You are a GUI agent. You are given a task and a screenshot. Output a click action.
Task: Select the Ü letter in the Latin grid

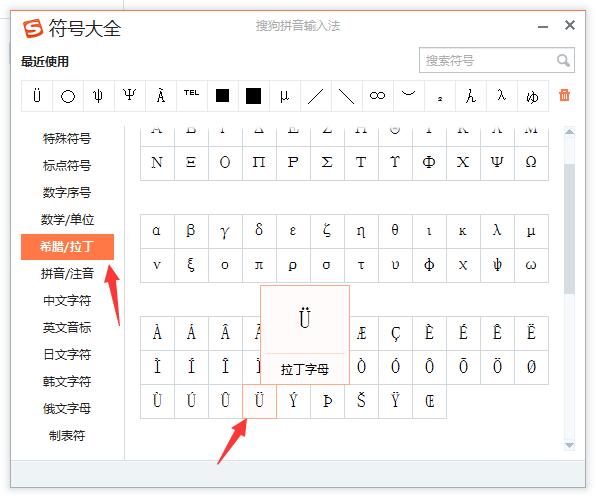tap(259, 401)
